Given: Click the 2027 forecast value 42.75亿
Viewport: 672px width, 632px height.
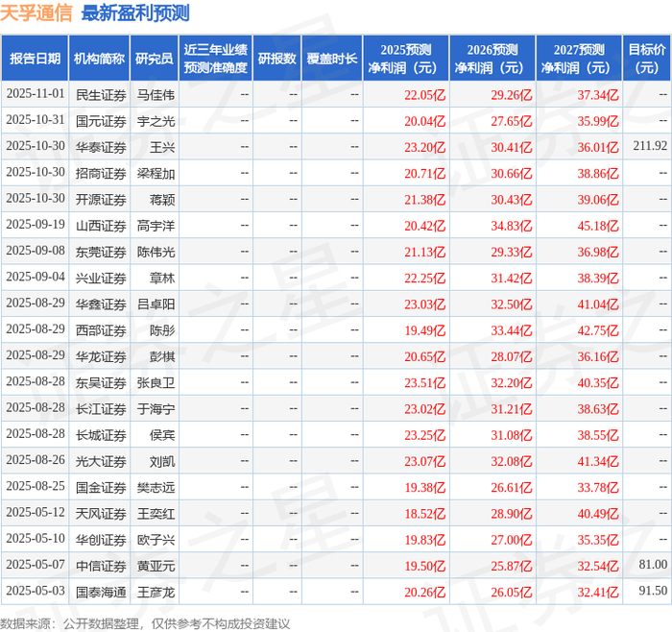Looking at the screenshot, I should click(598, 330).
